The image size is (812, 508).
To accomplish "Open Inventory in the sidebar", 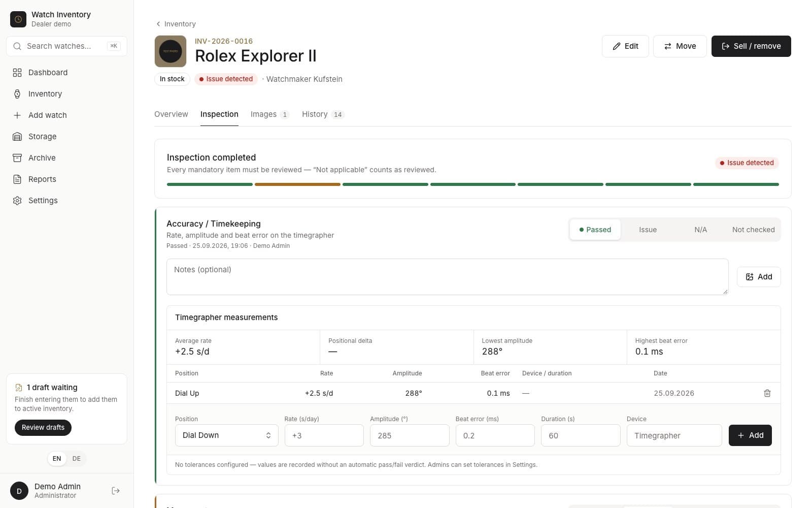I will [x=66, y=94].
